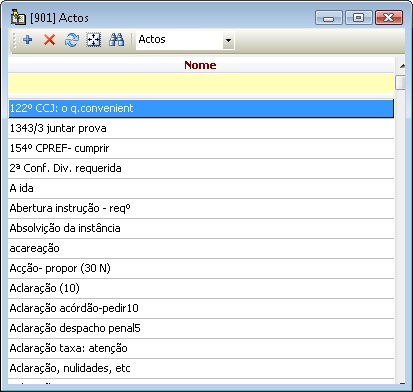Sort by the Nome column header
The height and width of the screenshot is (392, 413).
coord(201,65)
